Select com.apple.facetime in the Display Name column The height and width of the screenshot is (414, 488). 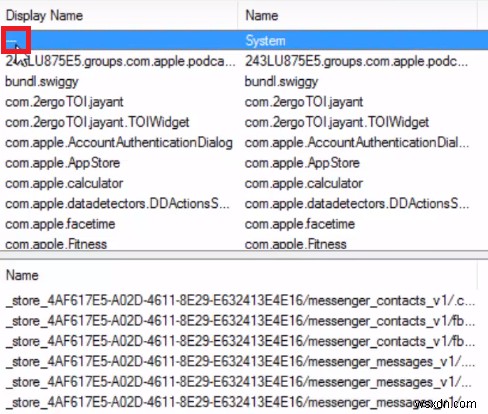click(60, 224)
